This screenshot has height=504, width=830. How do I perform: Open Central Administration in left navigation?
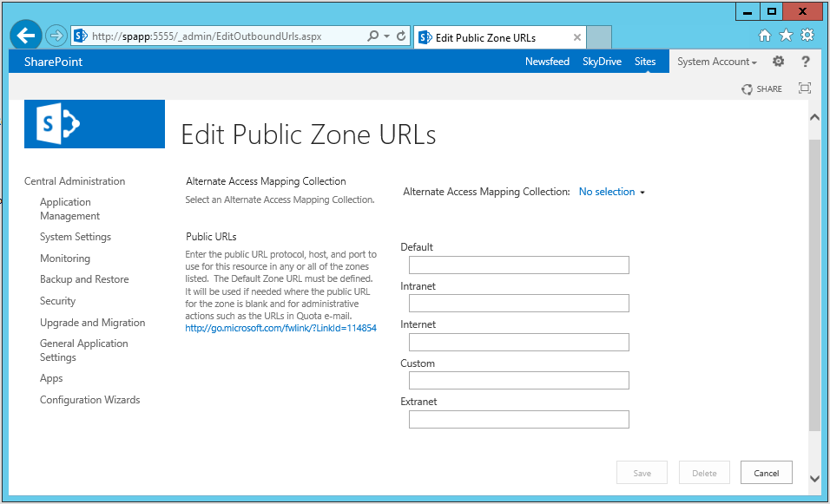75,181
